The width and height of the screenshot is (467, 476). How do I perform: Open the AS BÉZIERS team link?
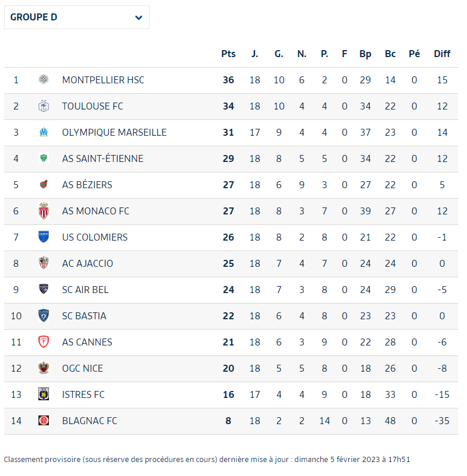click(87, 185)
